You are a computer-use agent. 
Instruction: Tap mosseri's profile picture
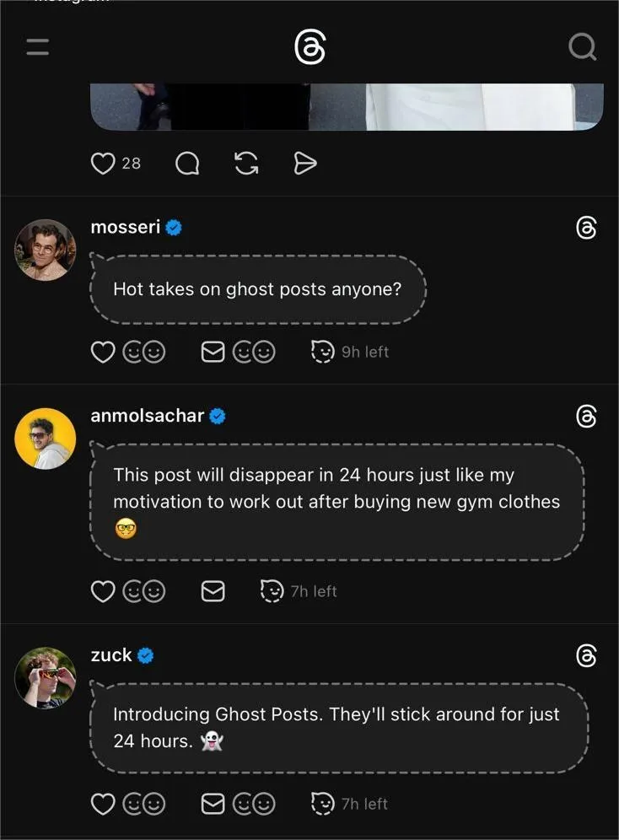pyautogui.click(x=46, y=250)
